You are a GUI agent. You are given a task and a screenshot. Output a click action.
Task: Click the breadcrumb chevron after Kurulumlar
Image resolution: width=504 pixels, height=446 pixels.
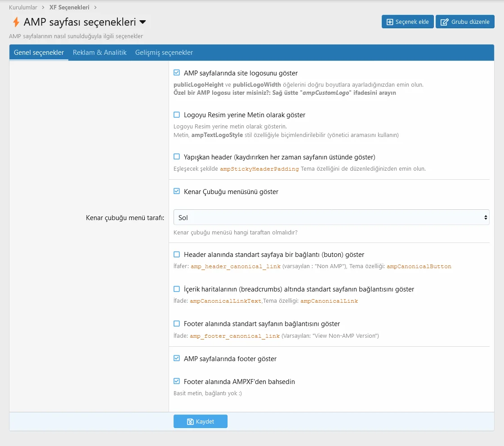coord(44,7)
